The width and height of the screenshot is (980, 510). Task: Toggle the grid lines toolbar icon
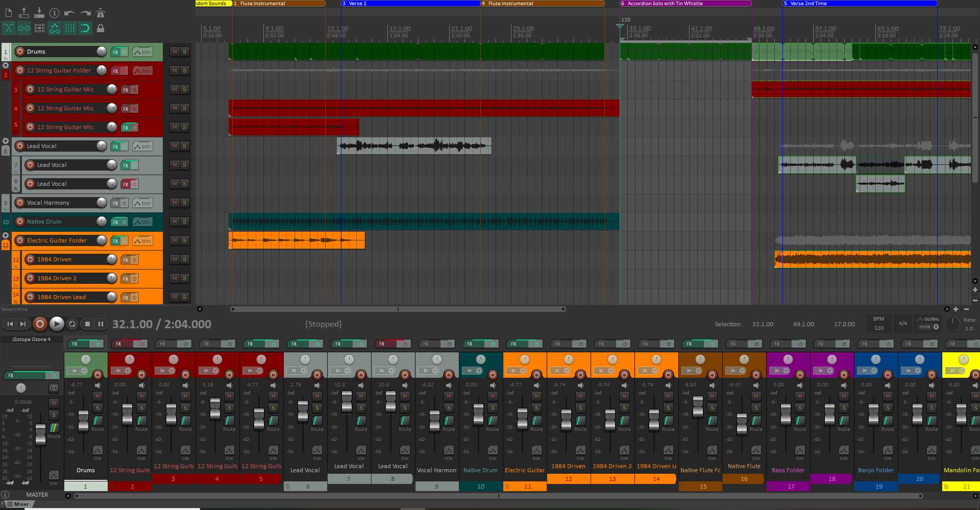pos(70,28)
